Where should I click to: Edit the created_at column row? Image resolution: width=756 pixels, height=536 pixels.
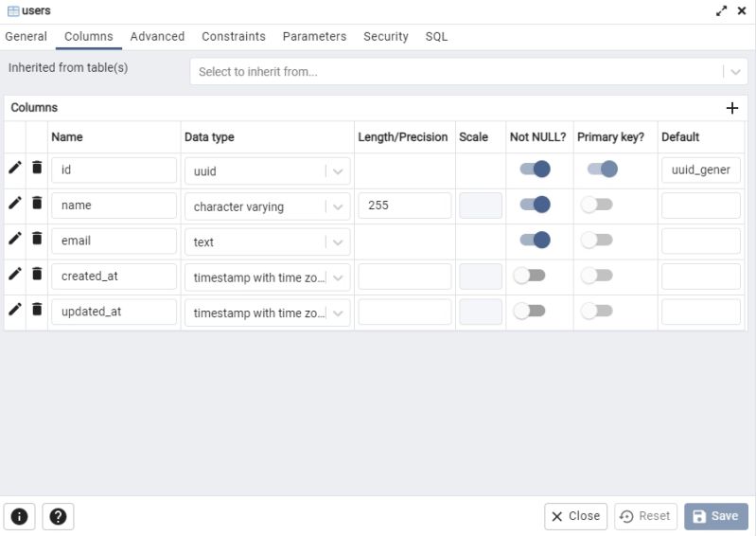pyautogui.click(x=15, y=274)
